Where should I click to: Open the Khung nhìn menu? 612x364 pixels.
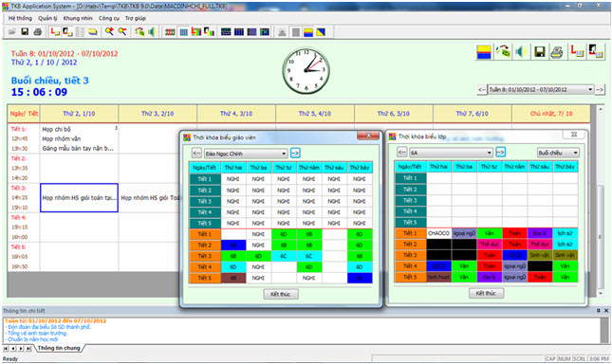[x=78, y=18]
